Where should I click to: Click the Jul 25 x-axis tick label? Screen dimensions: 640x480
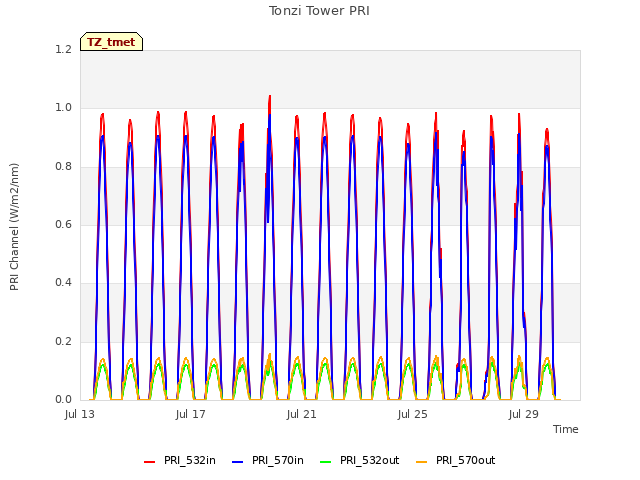(413, 414)
